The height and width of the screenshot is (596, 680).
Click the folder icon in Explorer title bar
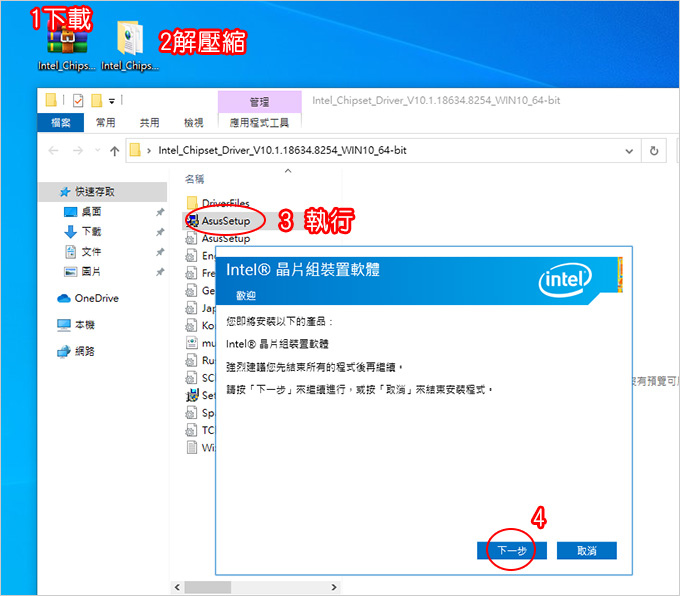51,100
